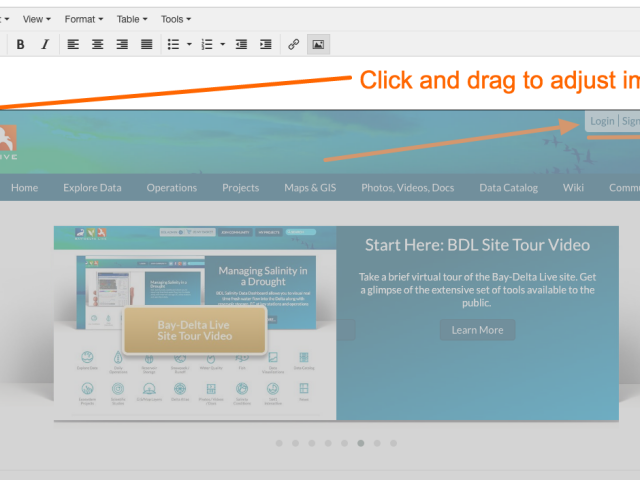Click the Login link in the embedded screenshot
This screenshot has width=640, height=480.
pyautogui.click(x=602, y=121)
